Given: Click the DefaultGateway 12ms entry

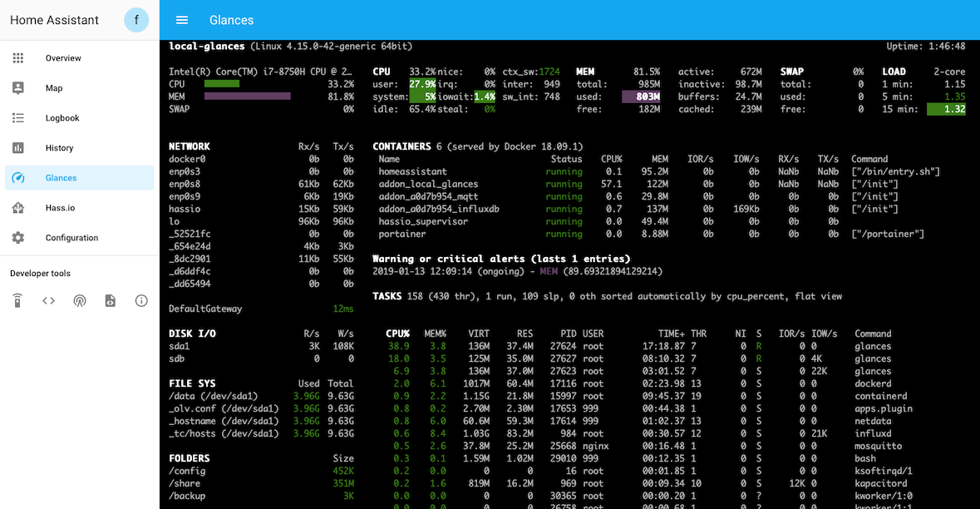Looking at the screenshot, I should coord(261,309).
